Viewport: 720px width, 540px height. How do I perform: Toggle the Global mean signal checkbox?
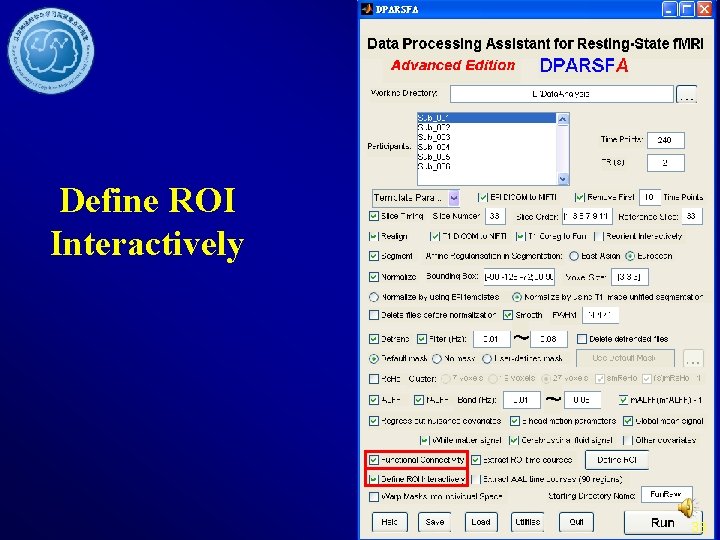click(628, 421)
